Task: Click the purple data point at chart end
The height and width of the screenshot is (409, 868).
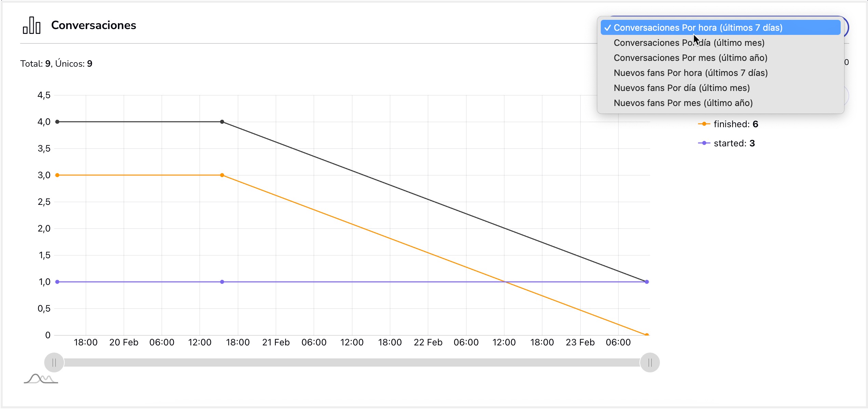Action: tap(647, 282)
